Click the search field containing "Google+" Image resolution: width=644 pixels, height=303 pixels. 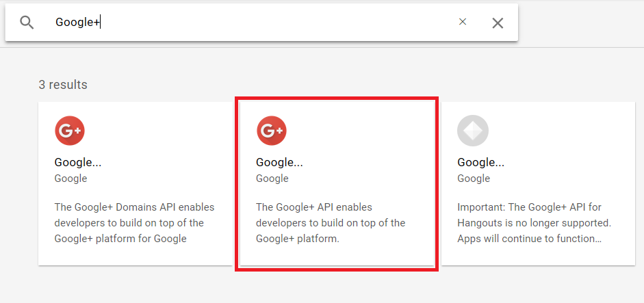point(253,23)
